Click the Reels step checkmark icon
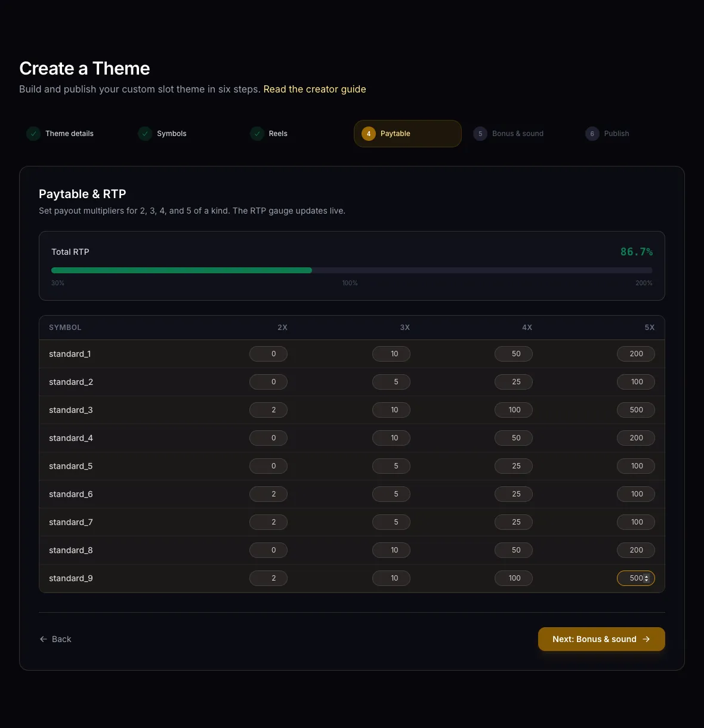Image resolution: width=704 pixels, height=728 pixels. 257,134
